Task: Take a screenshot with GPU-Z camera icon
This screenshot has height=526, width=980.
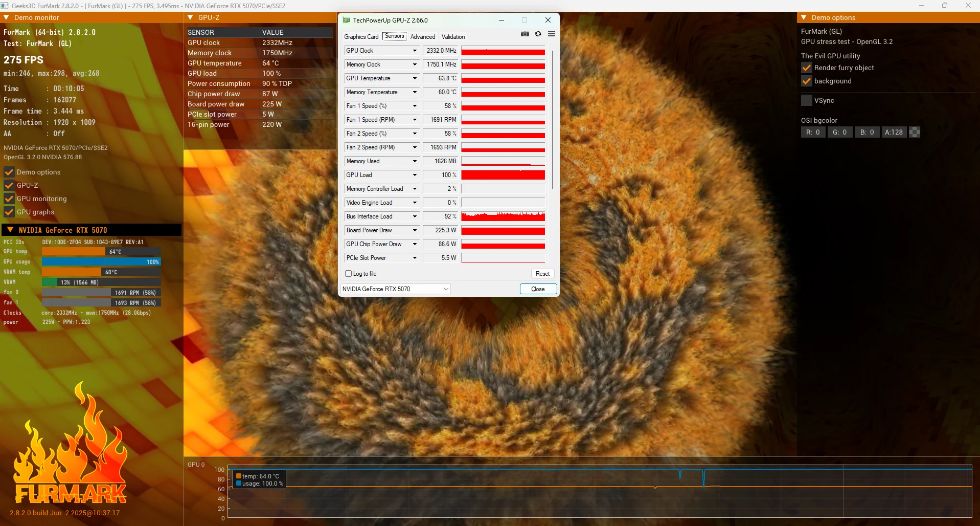Action: [525, 34]
